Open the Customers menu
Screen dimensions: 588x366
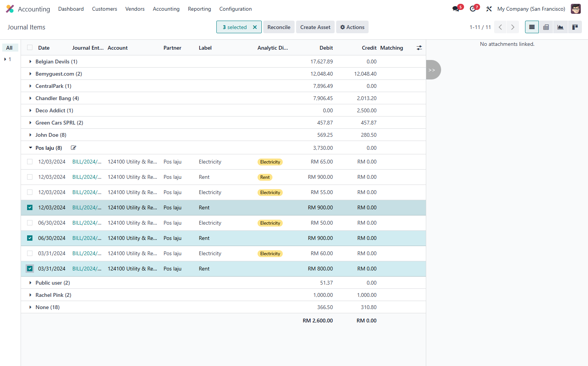(x=105, y=9)
